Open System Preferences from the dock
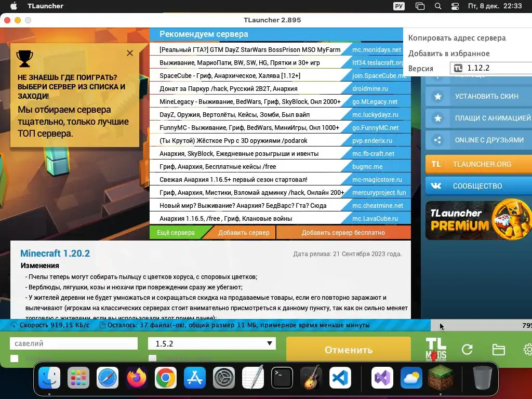 point(224,378)
